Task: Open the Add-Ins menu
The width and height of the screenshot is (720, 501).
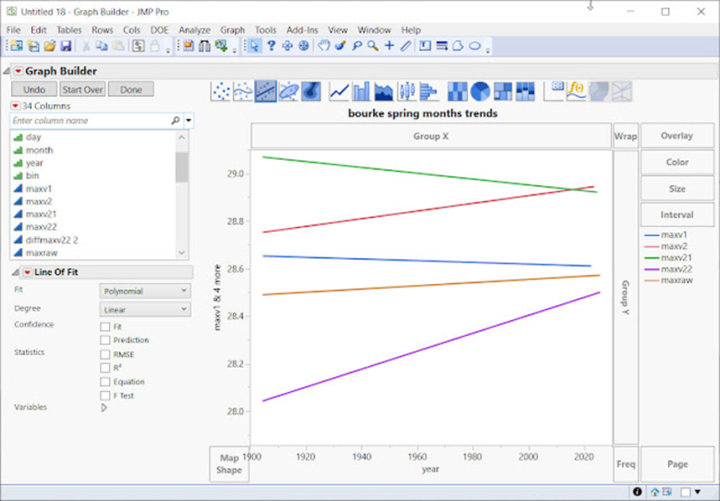Action: [301, 30]
